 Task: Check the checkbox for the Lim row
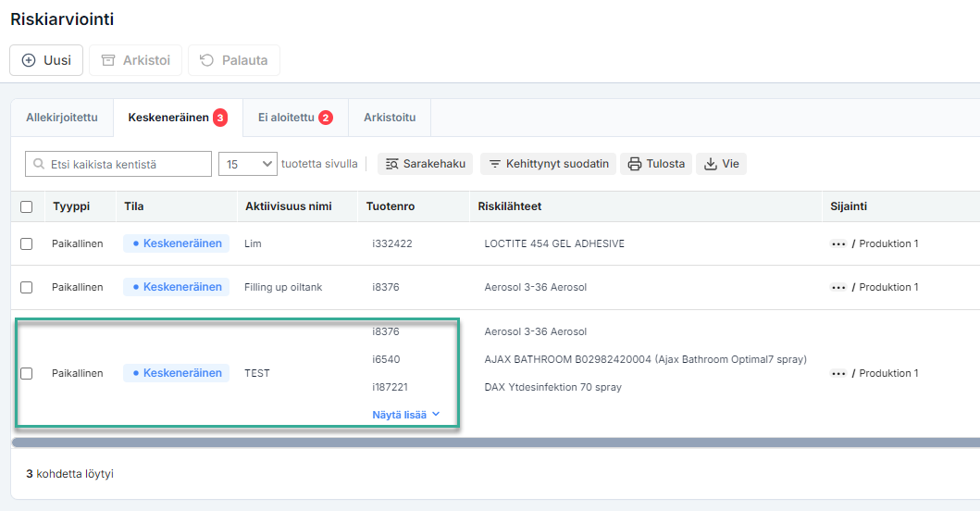click(26, 244)
